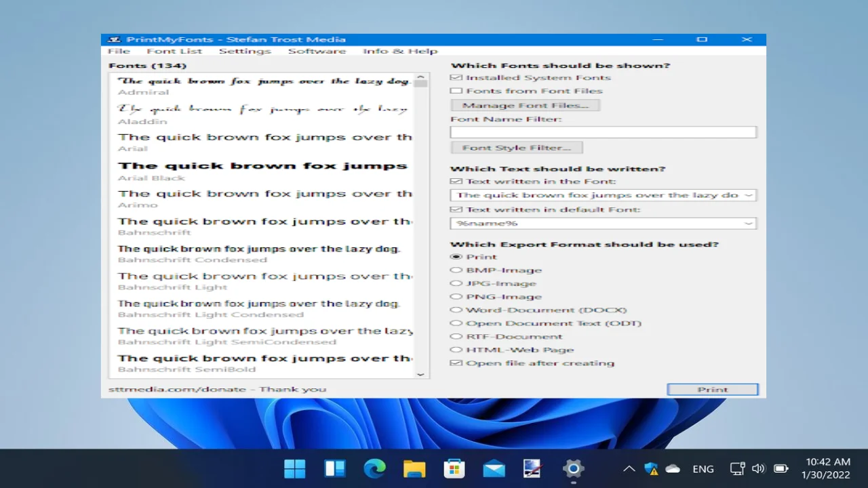This screenshot has width=868, height=488.
Task: Click OneDrive cloud tray icon
Action: click(x=673, y=468)
